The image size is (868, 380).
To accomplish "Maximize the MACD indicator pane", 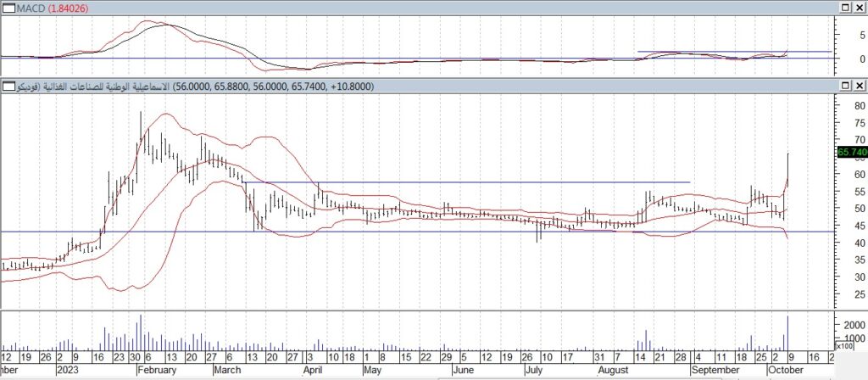I will (x=846, y=8).
